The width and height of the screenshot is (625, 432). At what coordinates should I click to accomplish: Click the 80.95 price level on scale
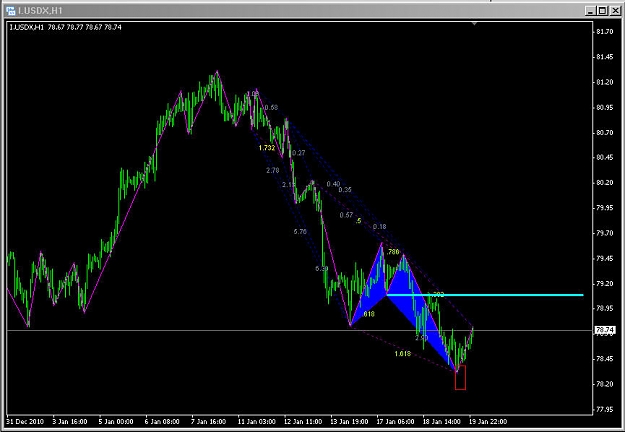tap(604, 107)
